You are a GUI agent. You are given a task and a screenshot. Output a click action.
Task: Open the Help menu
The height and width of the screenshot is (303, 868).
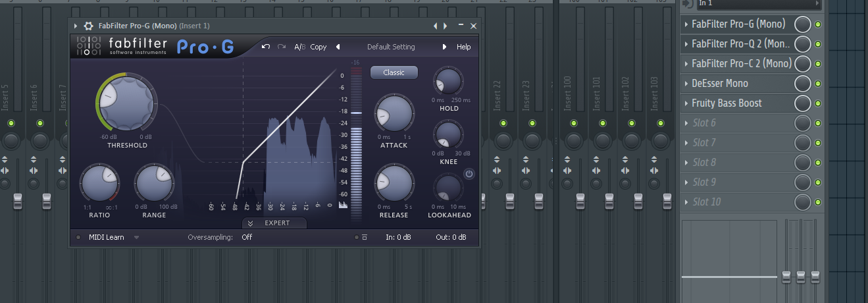click(463, 47)
